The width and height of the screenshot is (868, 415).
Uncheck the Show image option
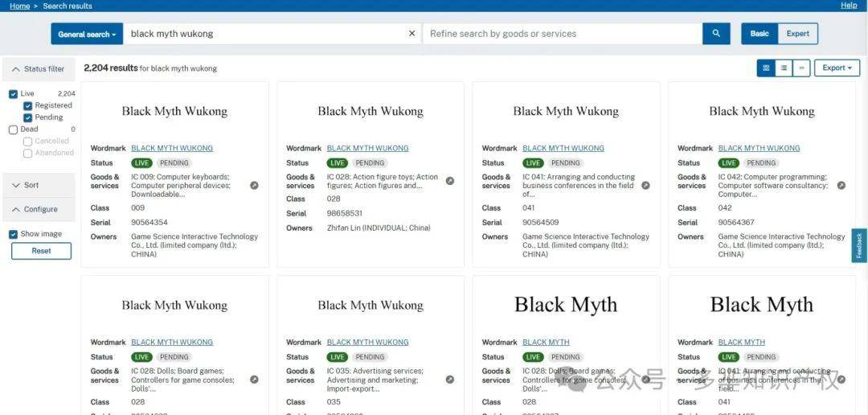click(x=14, y=234)
